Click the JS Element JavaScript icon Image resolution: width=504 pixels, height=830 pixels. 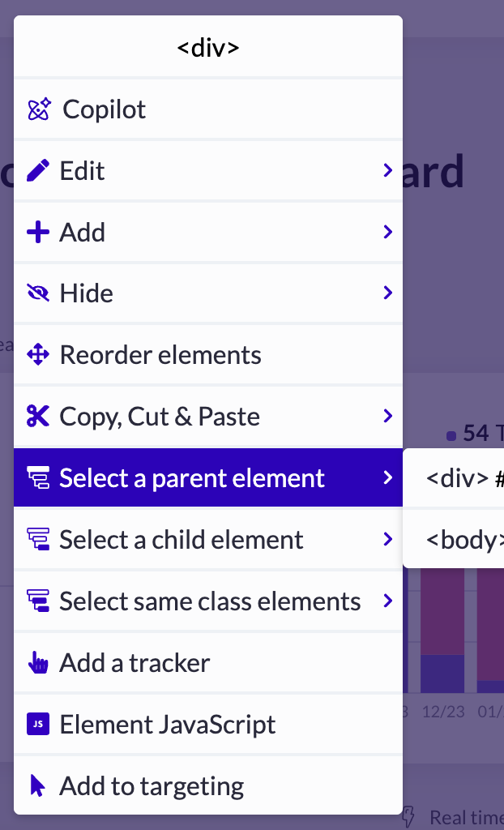38,724
